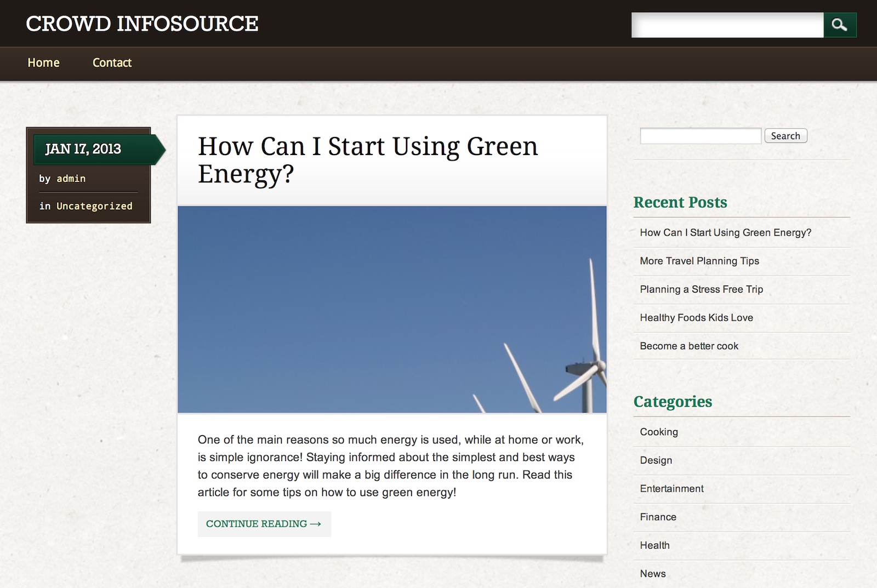Select the Health category
This screenshot has width=877, height=588.
coord(654,545)
